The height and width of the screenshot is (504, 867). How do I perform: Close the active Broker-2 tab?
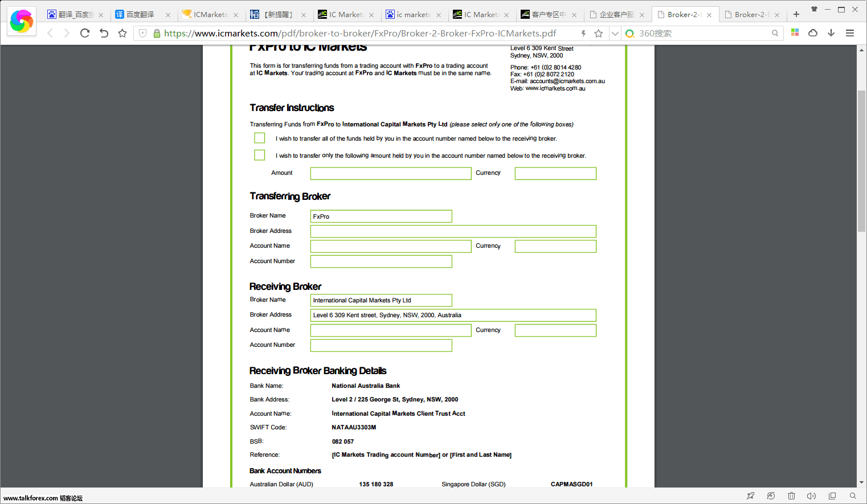click(709, 15)
